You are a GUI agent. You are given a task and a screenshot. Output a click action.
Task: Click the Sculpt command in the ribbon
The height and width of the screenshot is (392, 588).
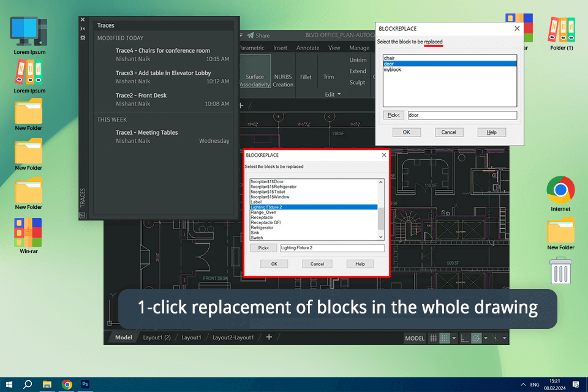coord(357,82)
